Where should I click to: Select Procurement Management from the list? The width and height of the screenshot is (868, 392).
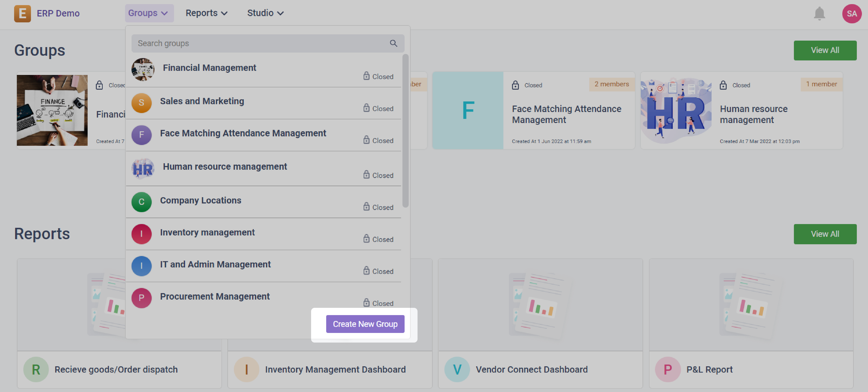tap(215, 296)
